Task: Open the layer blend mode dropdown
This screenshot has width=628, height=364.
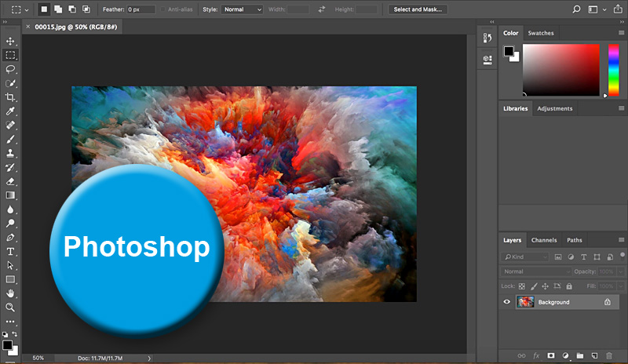Action: 537,271
